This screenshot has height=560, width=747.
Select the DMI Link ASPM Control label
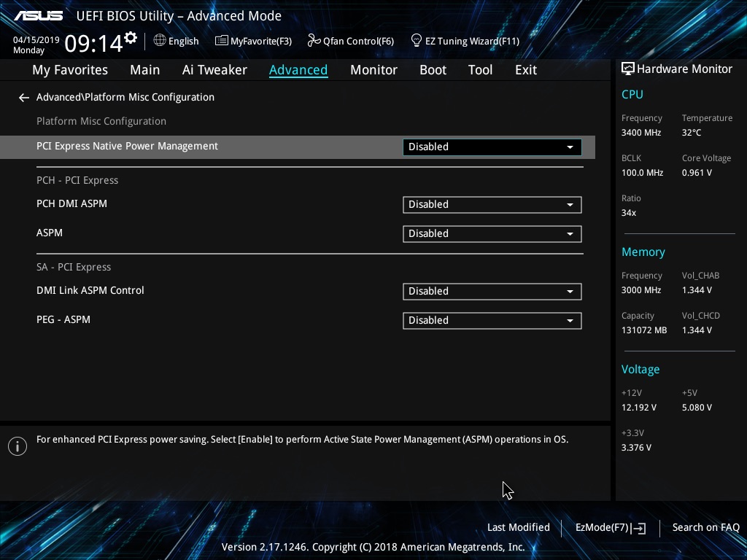coord(90,290)
